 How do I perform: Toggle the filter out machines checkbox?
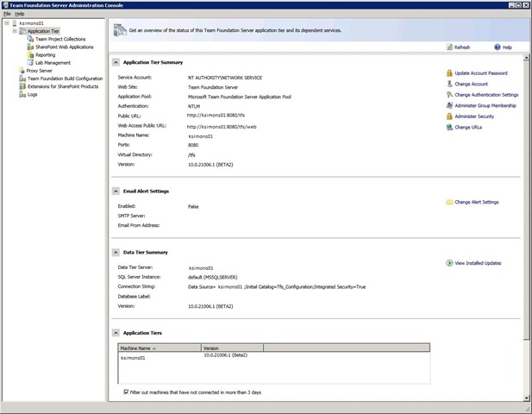(x=126, y=392)
